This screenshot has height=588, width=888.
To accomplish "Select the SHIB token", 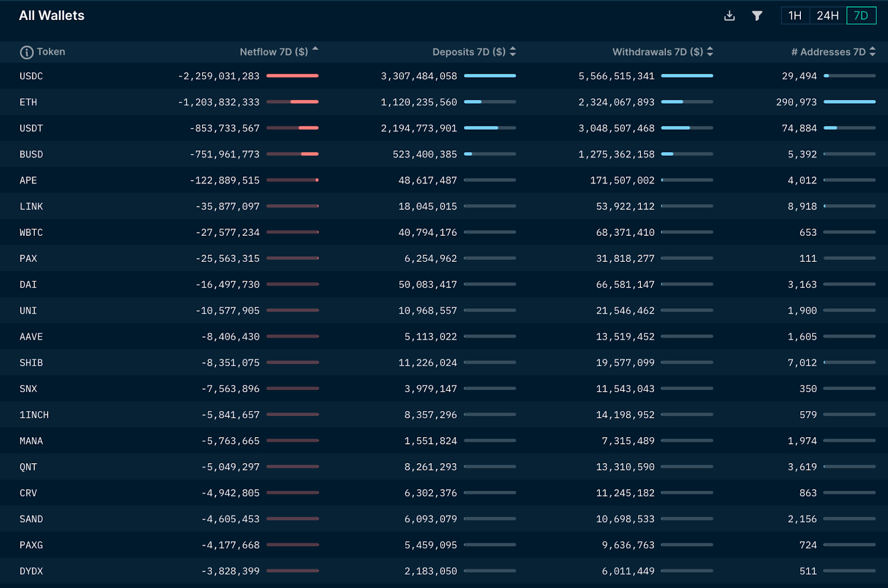I will pos(31,363).
